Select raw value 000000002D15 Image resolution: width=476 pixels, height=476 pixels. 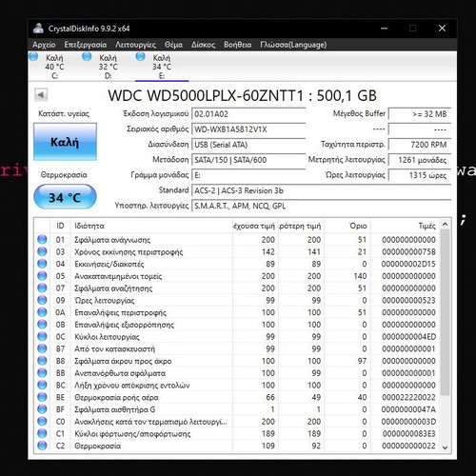click(408, 264)
